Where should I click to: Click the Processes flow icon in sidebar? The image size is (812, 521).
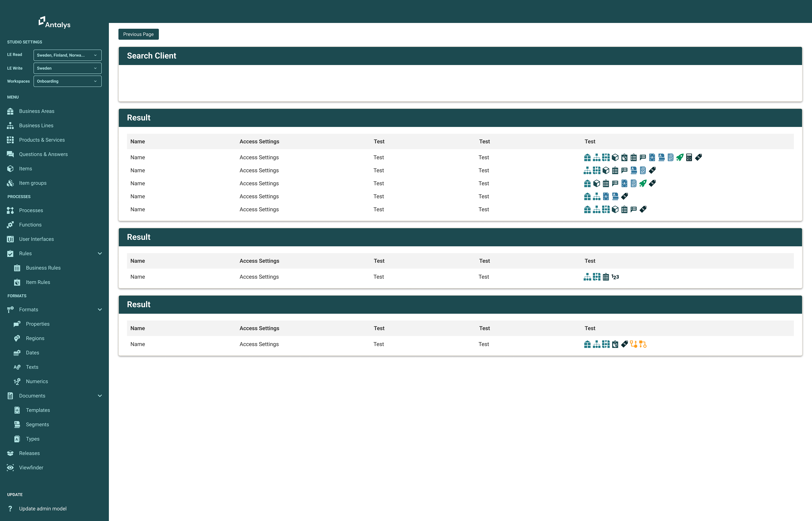click(10, 210)
